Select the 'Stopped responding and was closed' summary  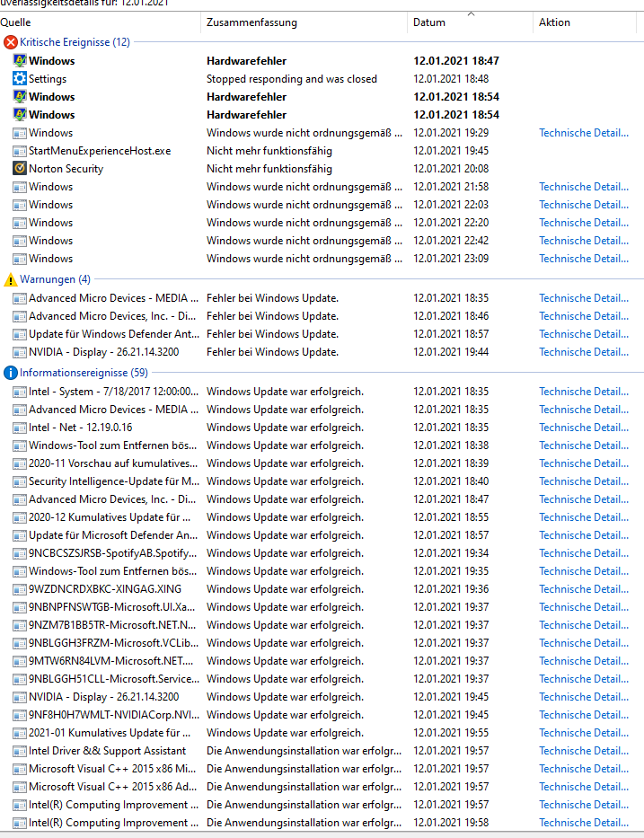coord(292,79)
